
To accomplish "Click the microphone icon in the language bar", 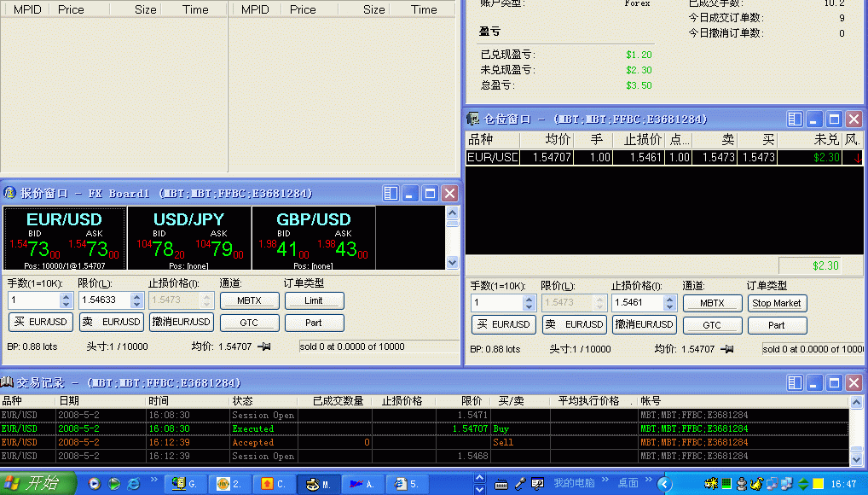I will [x=520, y=484].
